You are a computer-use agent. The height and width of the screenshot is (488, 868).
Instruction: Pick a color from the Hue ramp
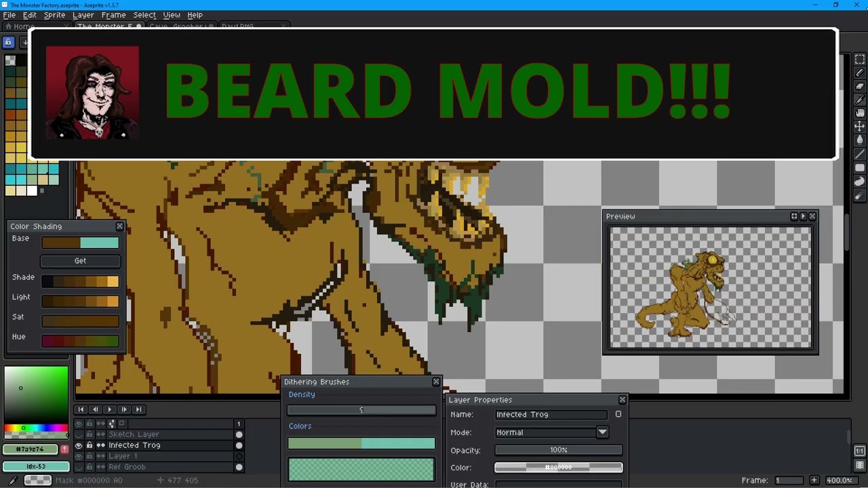pyautogui.click(x=80, y=341)
